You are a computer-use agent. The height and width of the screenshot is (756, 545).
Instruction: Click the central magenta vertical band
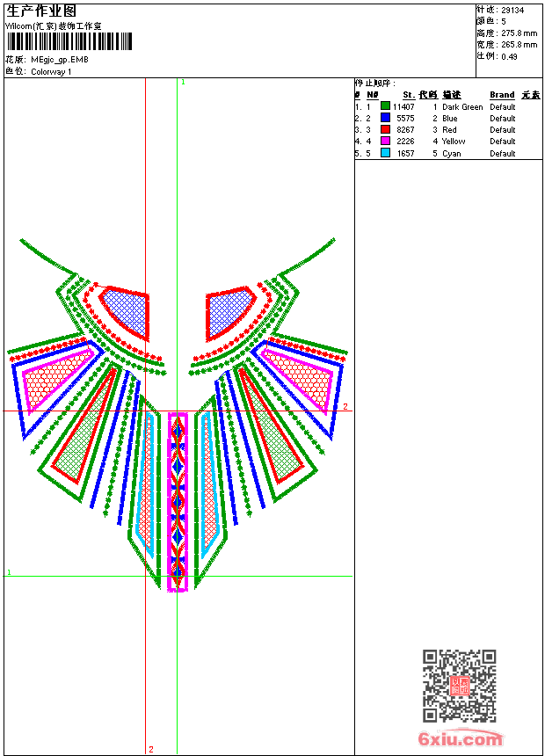point(178,501)
